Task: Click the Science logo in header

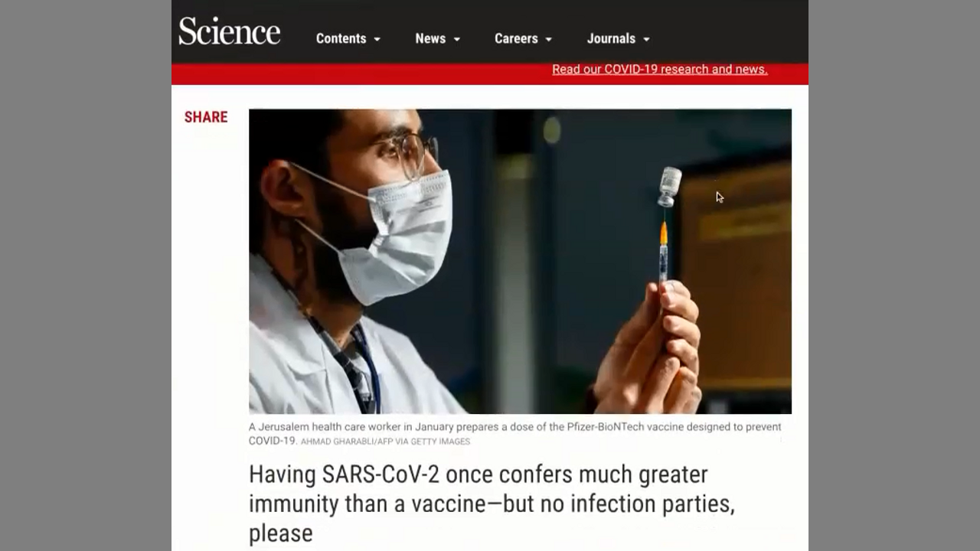Action: 230,31
